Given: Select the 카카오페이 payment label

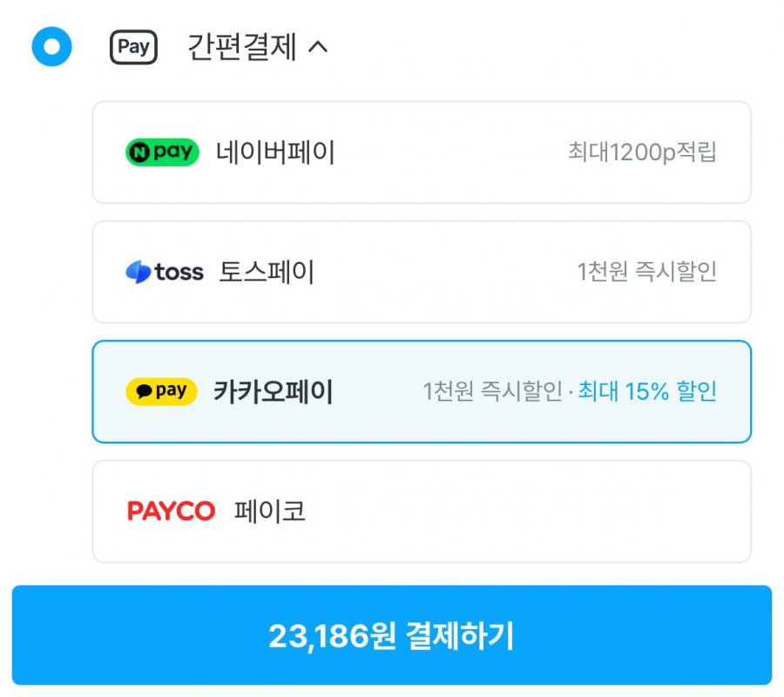Looking at the screenshot, I should pyautogui.click(x=274, y=391).
